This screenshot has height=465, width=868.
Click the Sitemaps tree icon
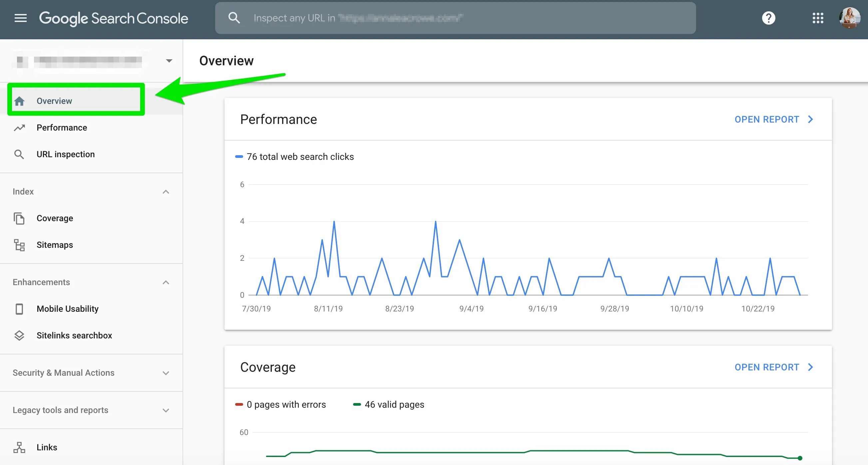(x=19, y=245)
